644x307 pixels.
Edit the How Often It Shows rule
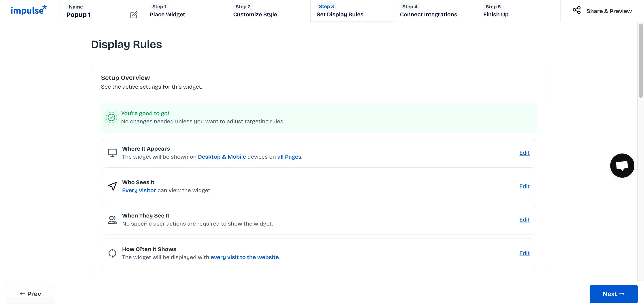click(524, 253)
